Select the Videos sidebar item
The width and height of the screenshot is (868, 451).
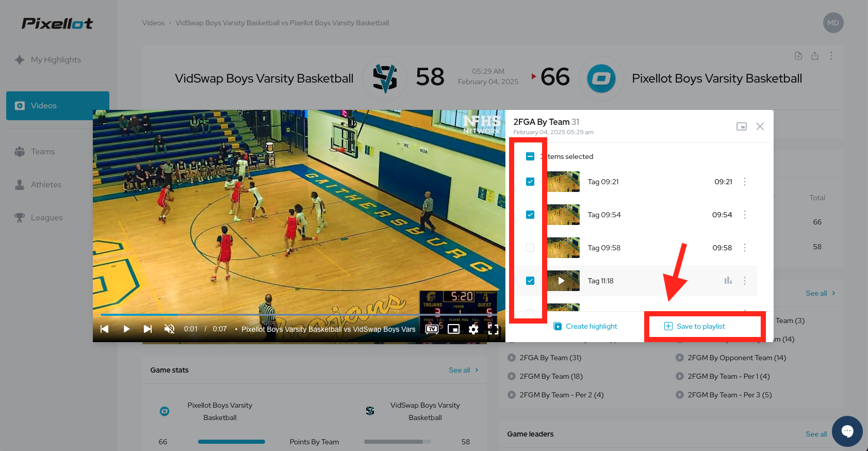click(58, 106)
